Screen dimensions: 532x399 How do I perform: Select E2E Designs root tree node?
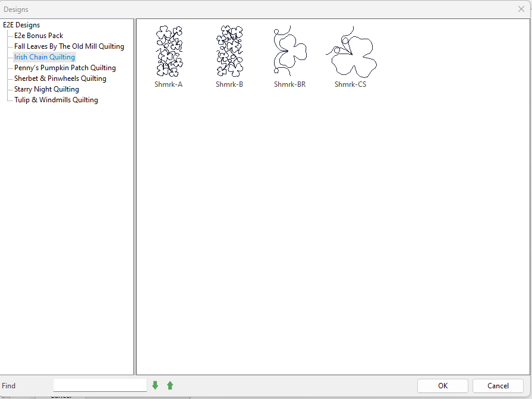click(21, 25)
